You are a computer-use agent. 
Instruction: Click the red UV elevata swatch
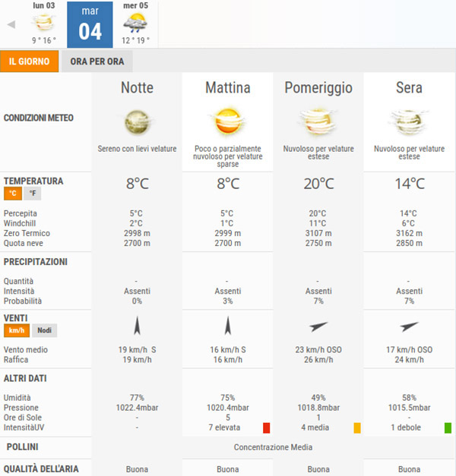pyautogui.click(x=266, y=427)
